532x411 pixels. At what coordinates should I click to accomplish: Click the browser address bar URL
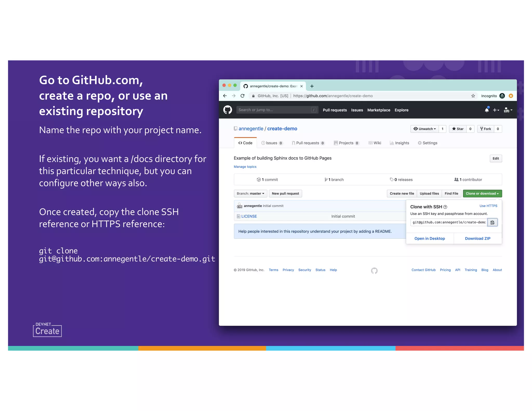(333, 96)
